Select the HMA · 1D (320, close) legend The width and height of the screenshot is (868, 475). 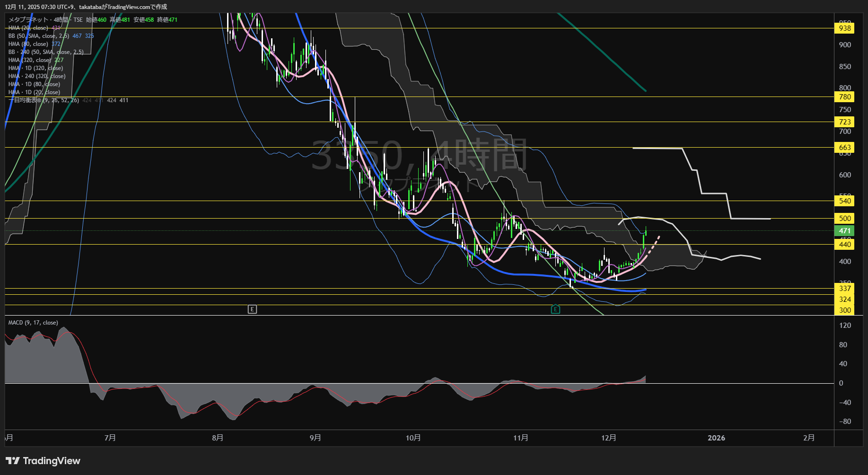click(35, 68)
